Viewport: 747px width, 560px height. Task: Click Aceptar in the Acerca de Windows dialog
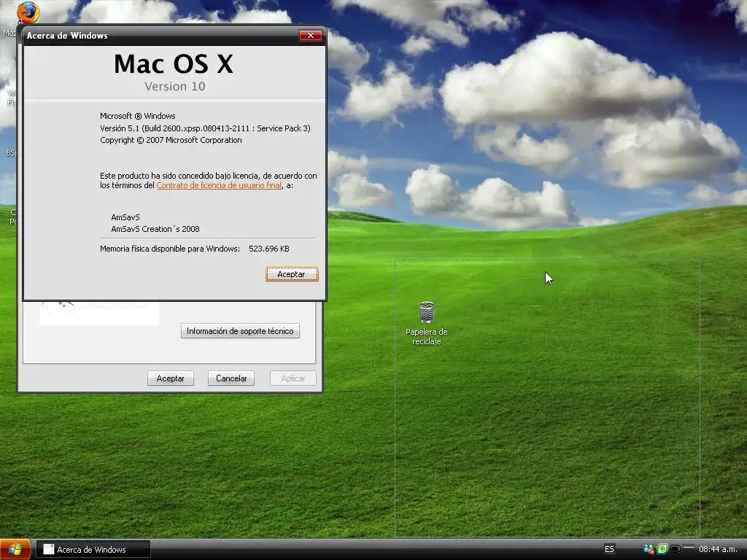click(x=292, y=274)
